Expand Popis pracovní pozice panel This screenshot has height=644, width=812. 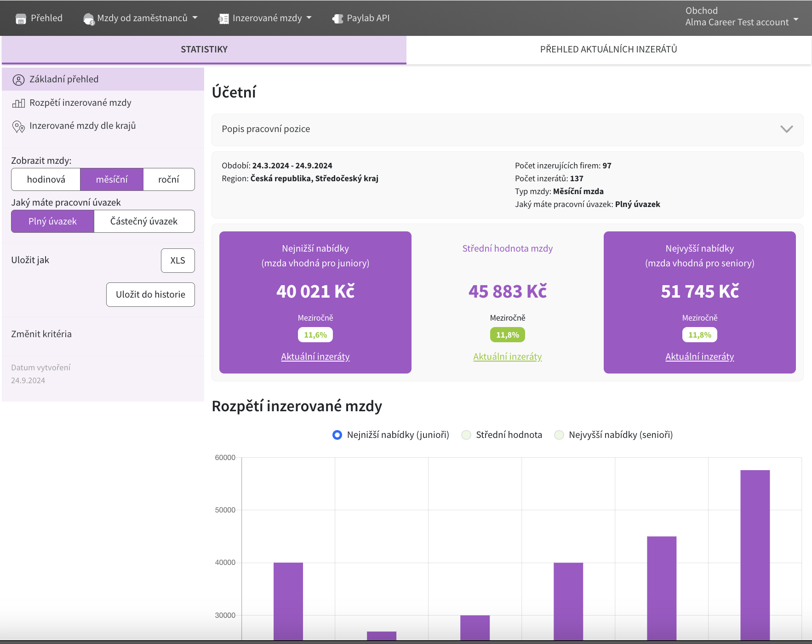[507, 129]
